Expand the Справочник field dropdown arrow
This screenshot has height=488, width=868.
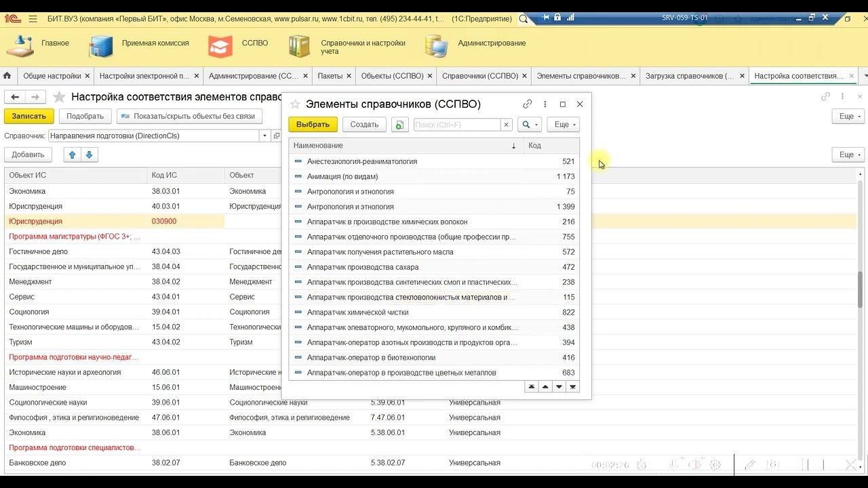[x=264, y=136]
